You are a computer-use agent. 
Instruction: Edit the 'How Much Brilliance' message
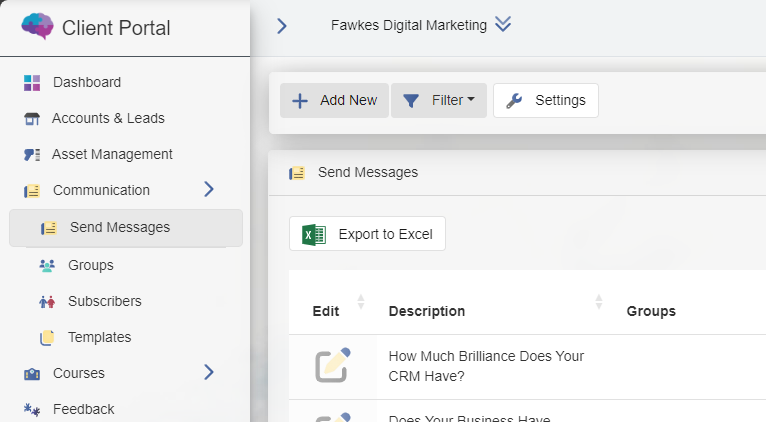[332, 365]
